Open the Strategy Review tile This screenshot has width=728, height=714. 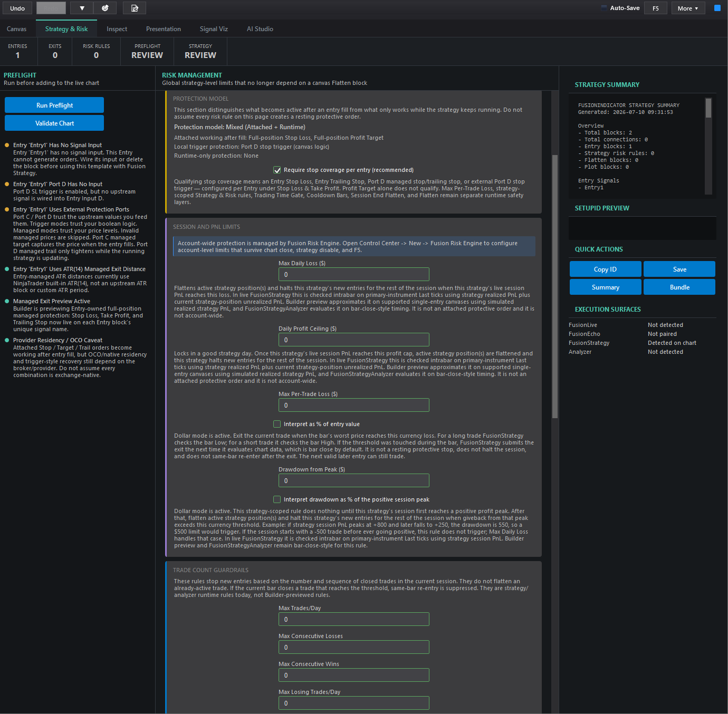pyautogui.click(x=200, y=52)
